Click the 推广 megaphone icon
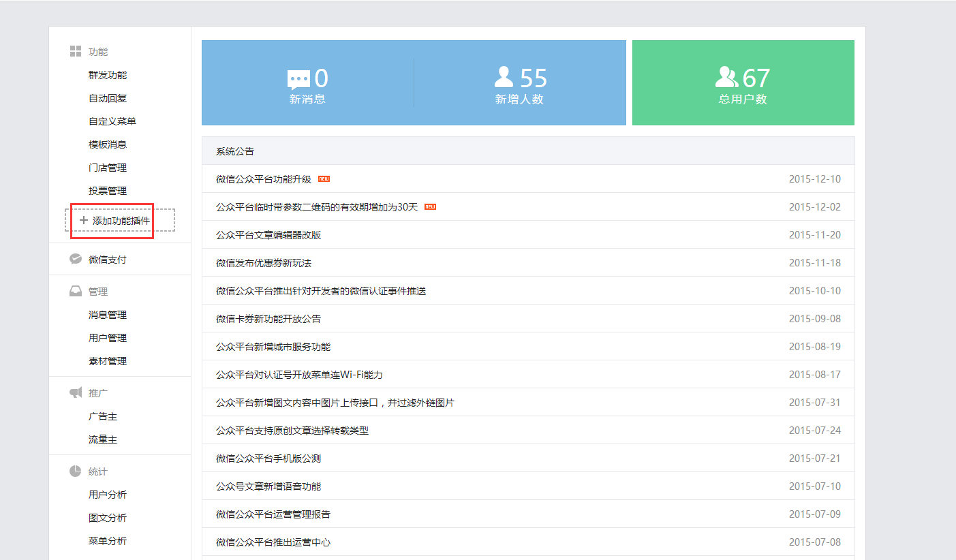The image size is (956, 560). click(x=76, y=393)
